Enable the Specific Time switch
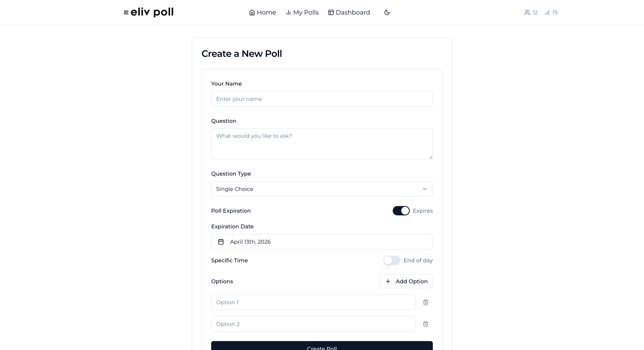This screenshot has height=350, width=644. (x=392, y=260)
